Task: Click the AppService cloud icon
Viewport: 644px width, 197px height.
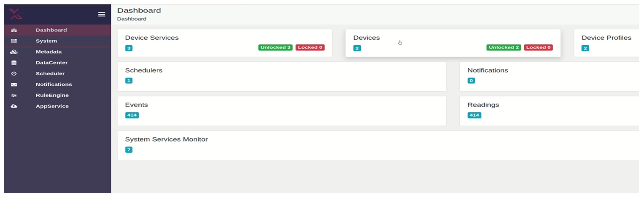Action: tap(14, 106)
